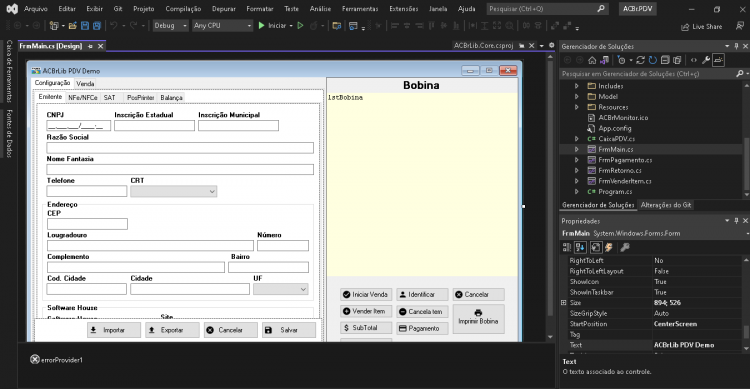750x389 pixels.
Task: Toggle Alphabetical sort in Properties panel
Action: click(581, 247)
